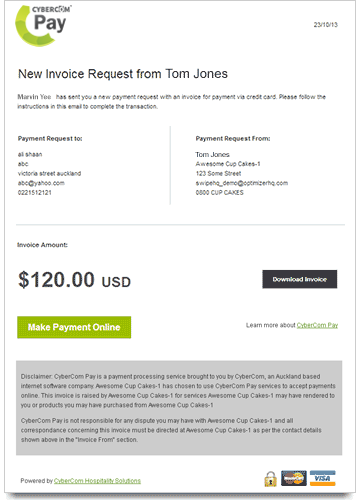The height and width of the screenshot is (500, 360).
Task: Click the Download Invoice button
Action: pos(300,279)
